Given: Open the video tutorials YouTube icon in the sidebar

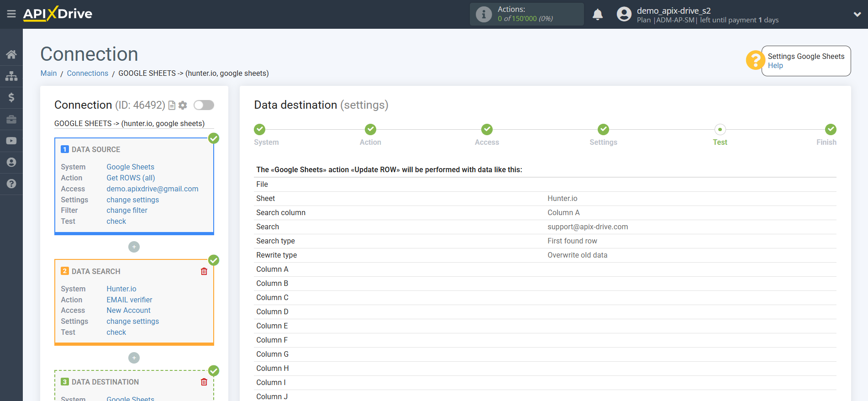Looking at the screenshot, I should [11, 141].
